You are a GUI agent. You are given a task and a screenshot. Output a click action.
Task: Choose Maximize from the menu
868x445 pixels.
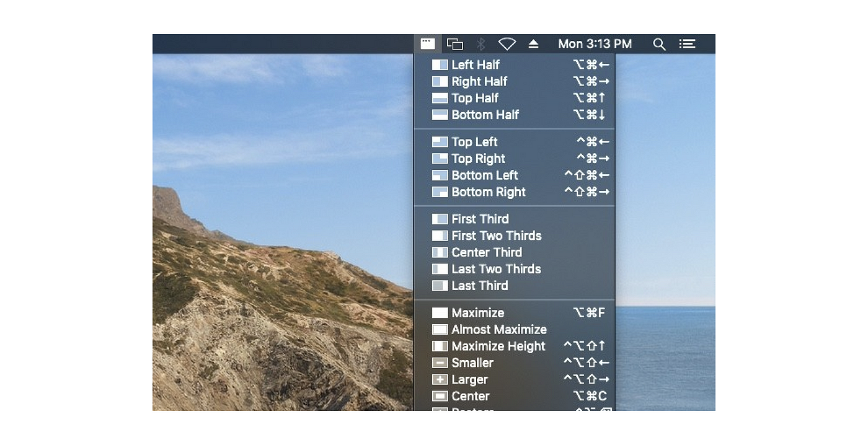tap(514, 313)
